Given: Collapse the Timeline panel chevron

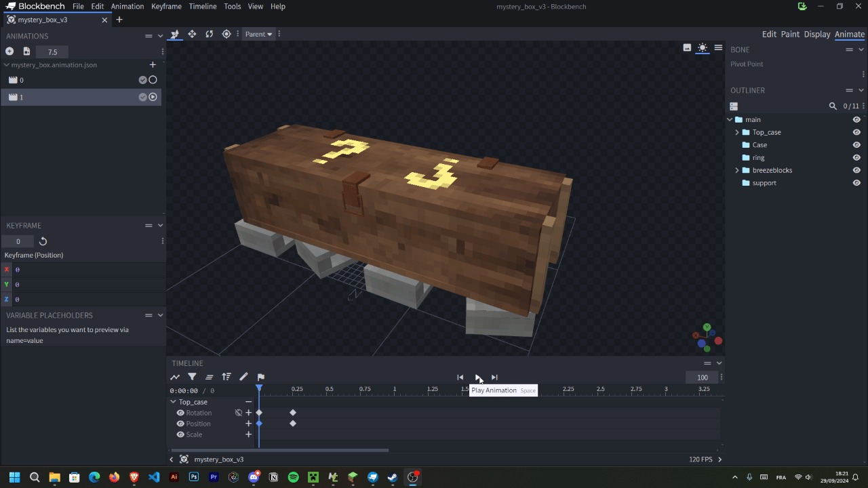Looking at the screenshot, I should 719,363.
